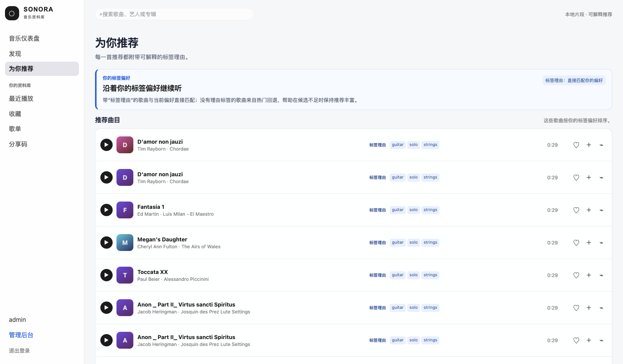Viewport: 623px width, 364px height.
Task: Start playback of Toccata XX
Action: pos(107,275)
